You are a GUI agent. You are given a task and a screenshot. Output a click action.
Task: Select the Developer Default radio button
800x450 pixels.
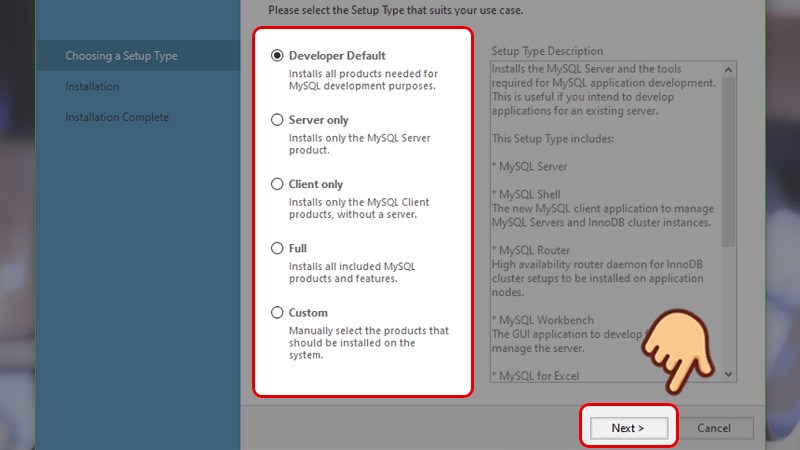tap(278, 56)
